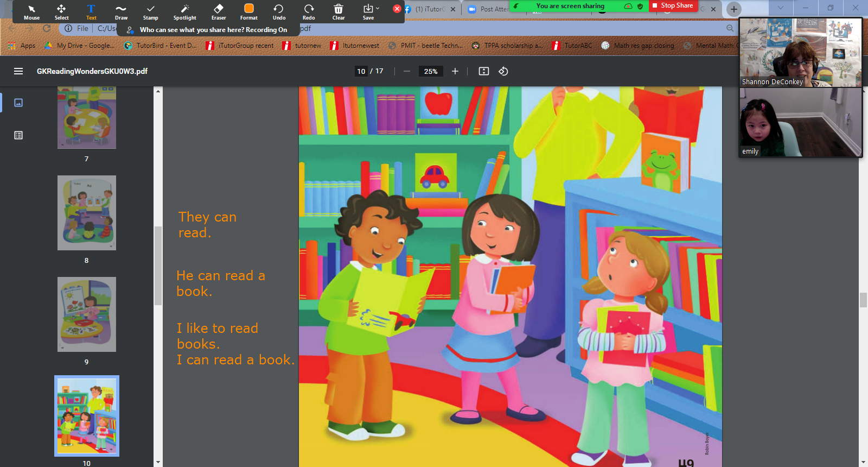Open a new browser tab

pyautogui.click(x=733, y=9)
